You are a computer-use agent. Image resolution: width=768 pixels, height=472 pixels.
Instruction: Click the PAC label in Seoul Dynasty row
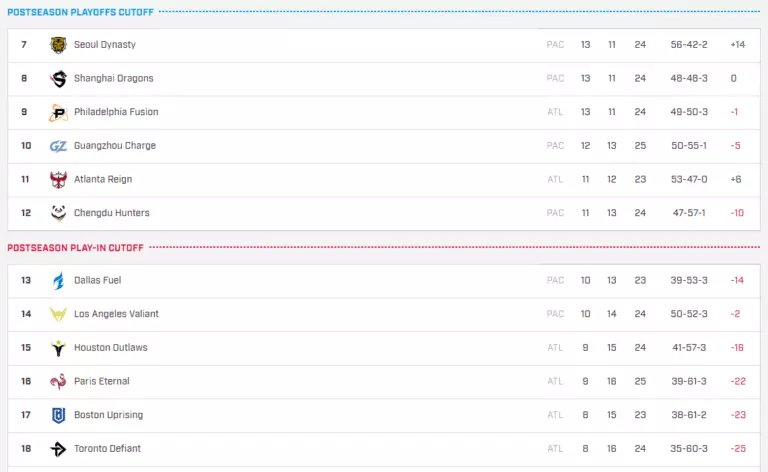pos(555,45)
